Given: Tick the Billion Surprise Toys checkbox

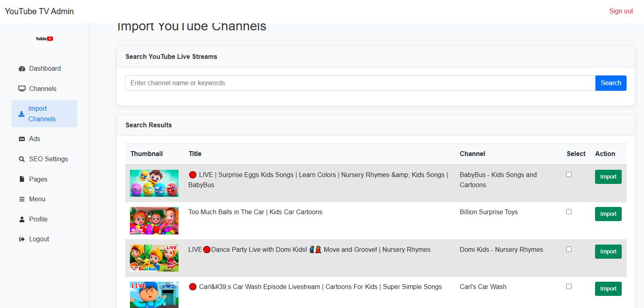Looking at the screenshot, I should click(569, 212).
